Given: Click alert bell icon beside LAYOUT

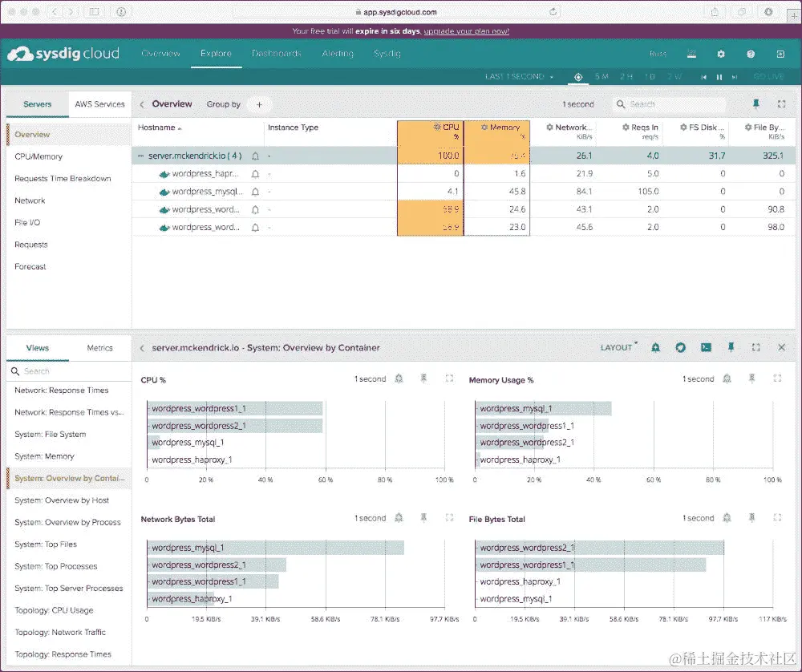Looking at the screenshot, I should click(x=655, y=348).
